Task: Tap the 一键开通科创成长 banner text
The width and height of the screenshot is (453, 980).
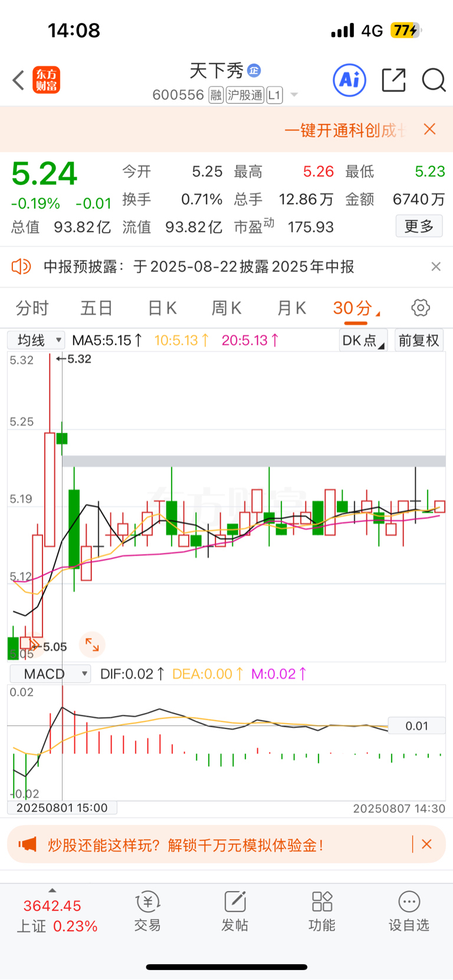Action: pos(346,130)
